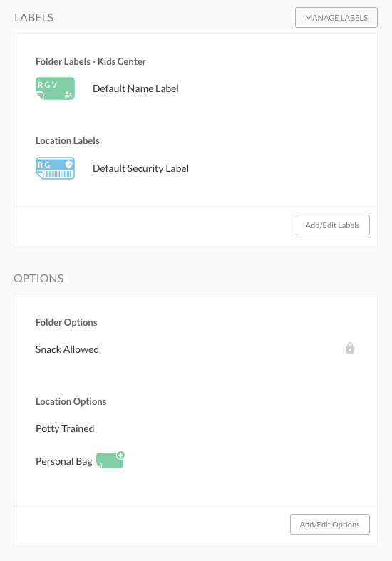
Task: Click the LABELS section title
Action: coord(34,18)
